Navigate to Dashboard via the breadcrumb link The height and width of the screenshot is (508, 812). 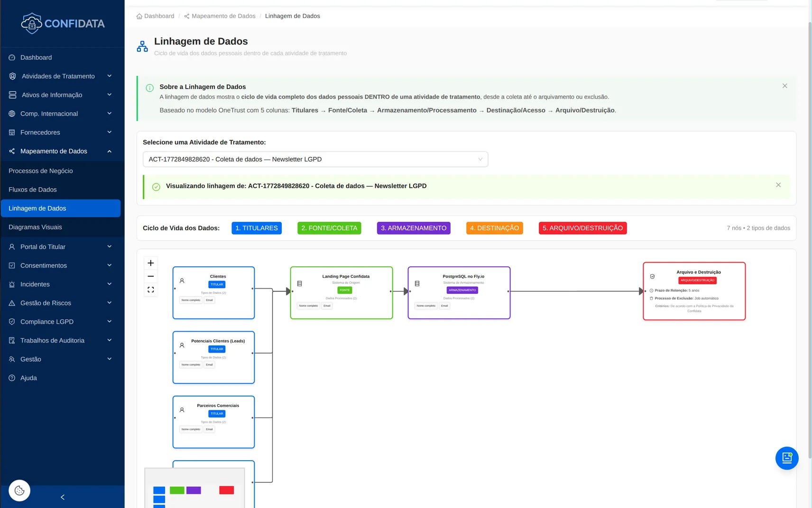tap(159, 16)
